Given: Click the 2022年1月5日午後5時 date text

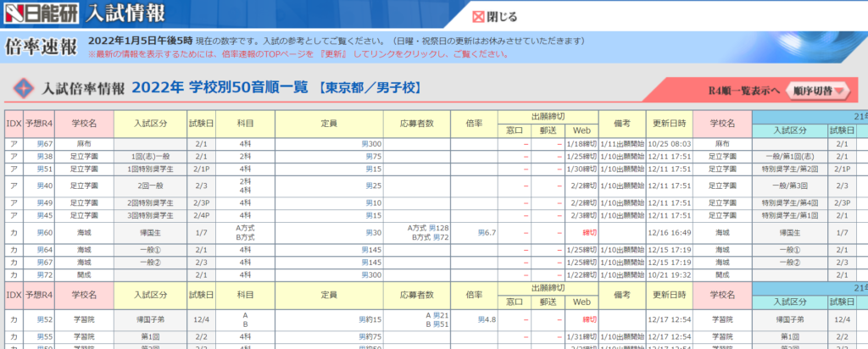Looking at the screenshot, I should pyautogui.click(x=141, y=41).
